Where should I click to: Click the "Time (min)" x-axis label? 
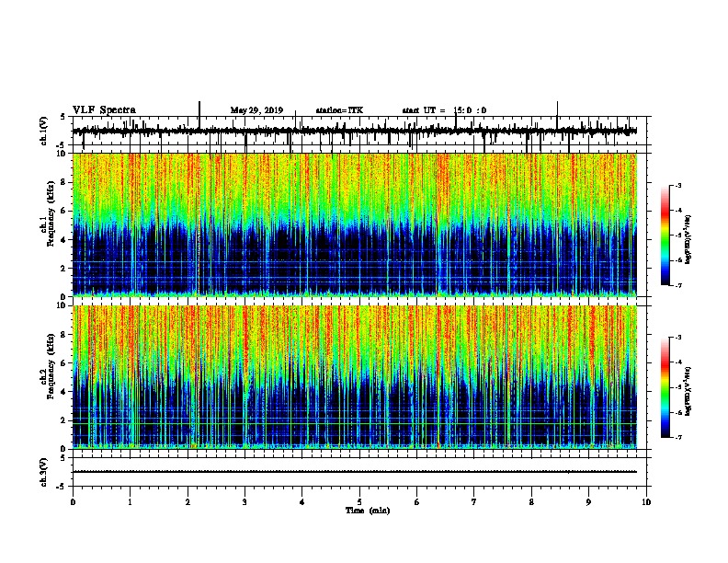368,511
